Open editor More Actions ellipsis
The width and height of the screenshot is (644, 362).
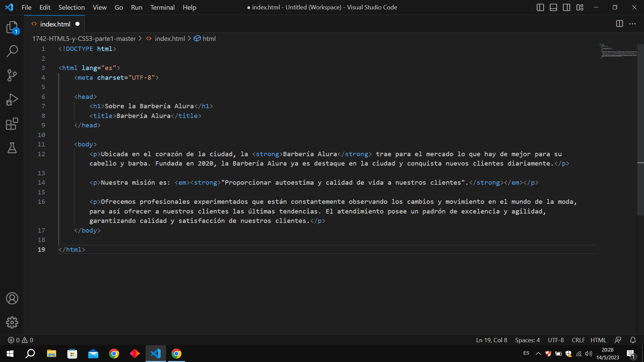633,24
